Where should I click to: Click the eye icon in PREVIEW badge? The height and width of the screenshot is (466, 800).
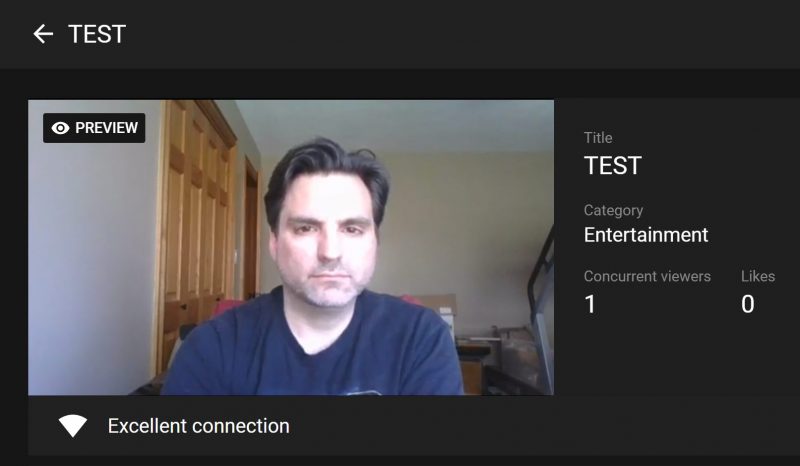[x=60, y=128]
